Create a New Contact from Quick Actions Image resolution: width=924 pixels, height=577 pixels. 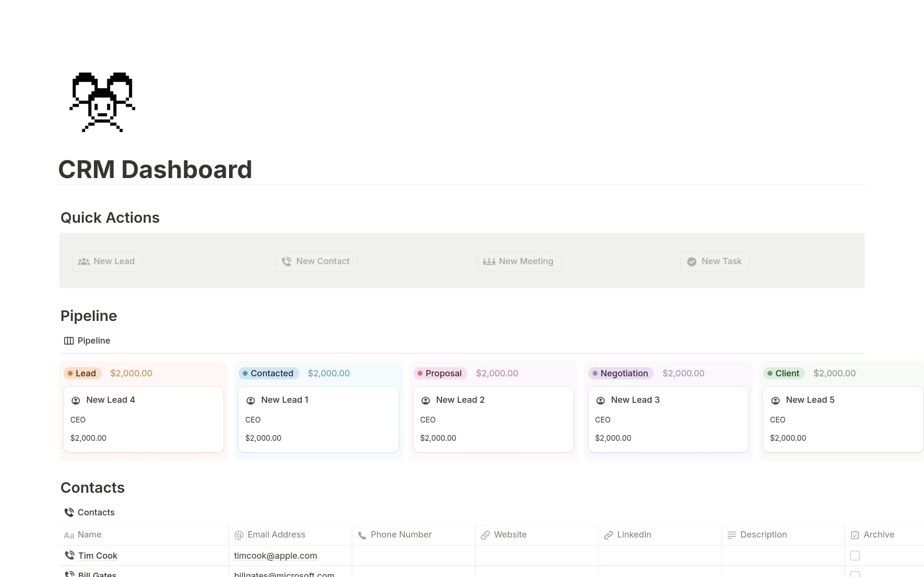[x=316, y=262]
